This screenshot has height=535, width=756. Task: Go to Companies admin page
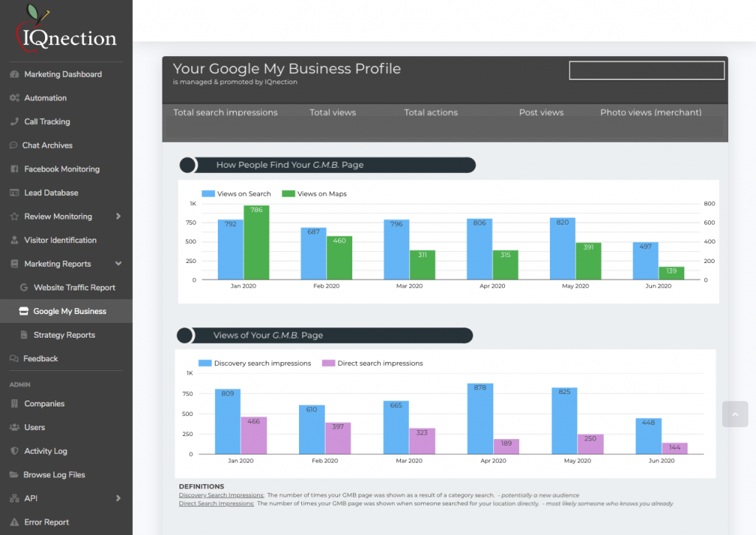[44, 403]
